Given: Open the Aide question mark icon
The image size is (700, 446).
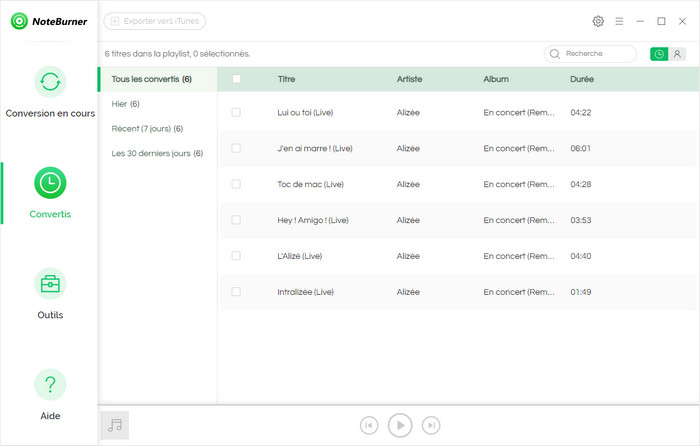Looking at the screenshot, I should click(x=50, y=384).
